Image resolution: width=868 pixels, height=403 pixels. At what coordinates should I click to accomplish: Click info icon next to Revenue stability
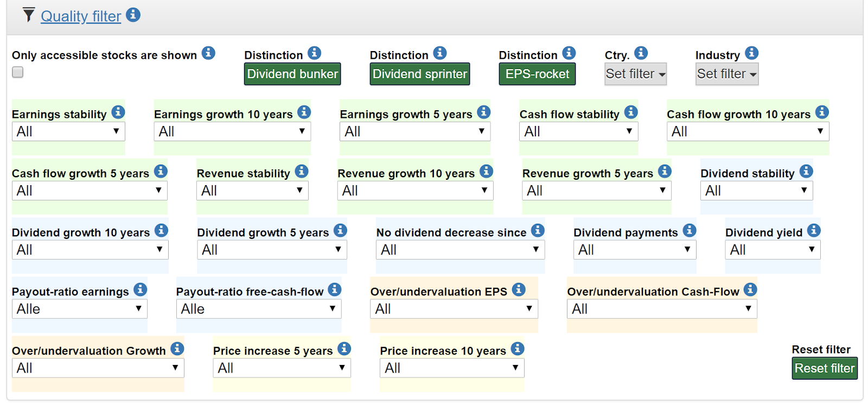click(302, 172)
